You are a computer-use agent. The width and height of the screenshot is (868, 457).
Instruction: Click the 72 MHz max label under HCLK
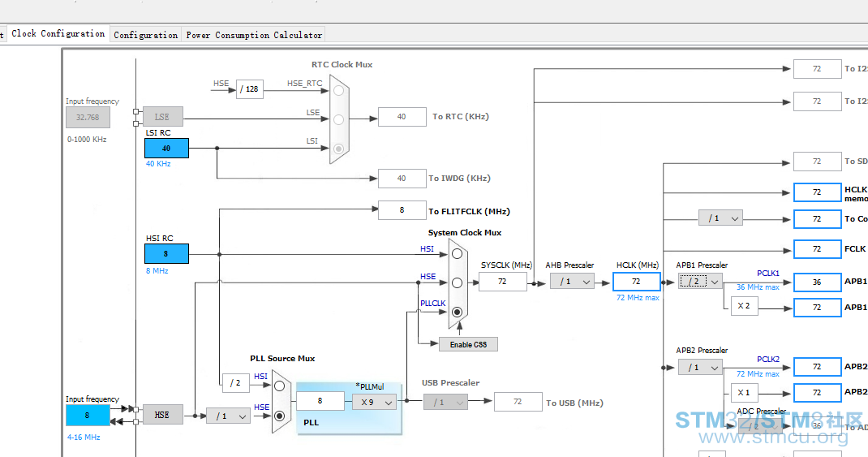tap(638, 298)
